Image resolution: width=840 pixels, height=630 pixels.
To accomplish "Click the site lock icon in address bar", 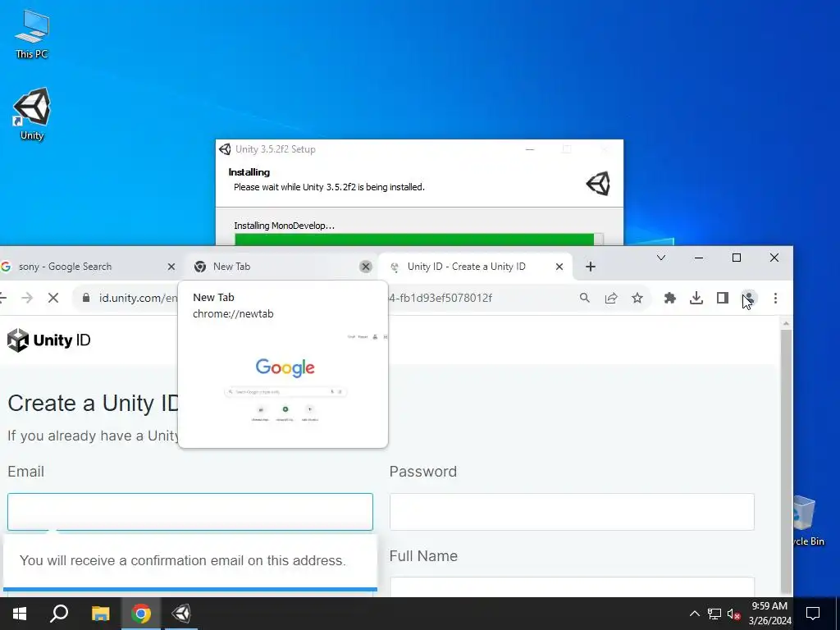I will pos(85,298).
